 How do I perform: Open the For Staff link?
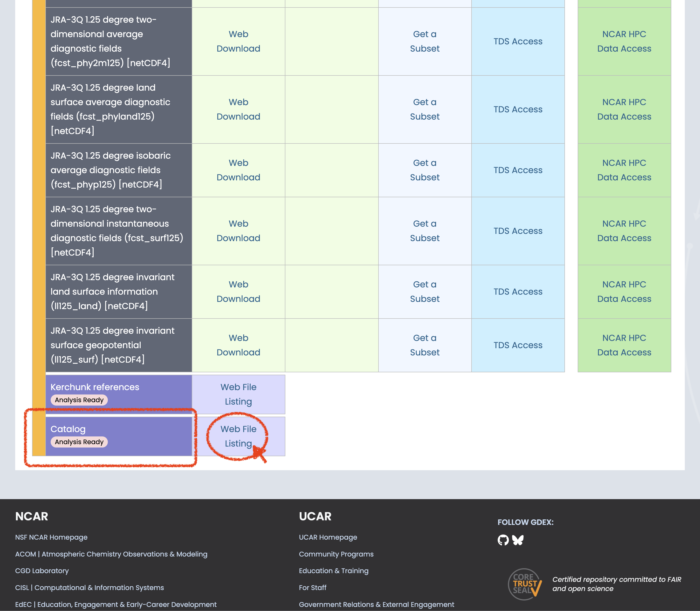[312, 587]
